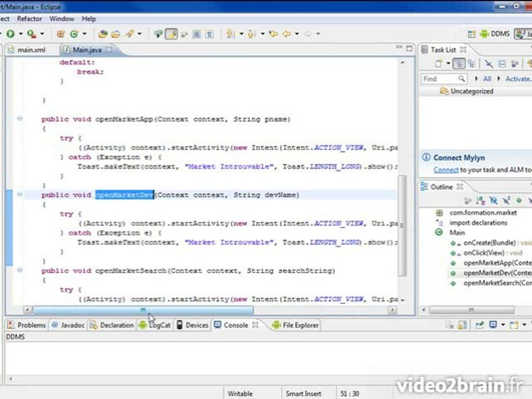
Task: Click the green Run button in toolbar
Action: point(11,34)
